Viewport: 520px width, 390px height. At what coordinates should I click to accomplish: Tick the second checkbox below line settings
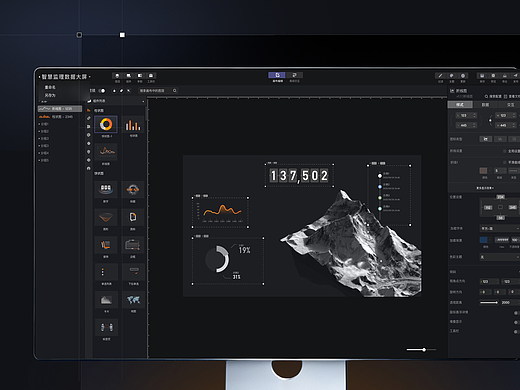pos(505,162)
